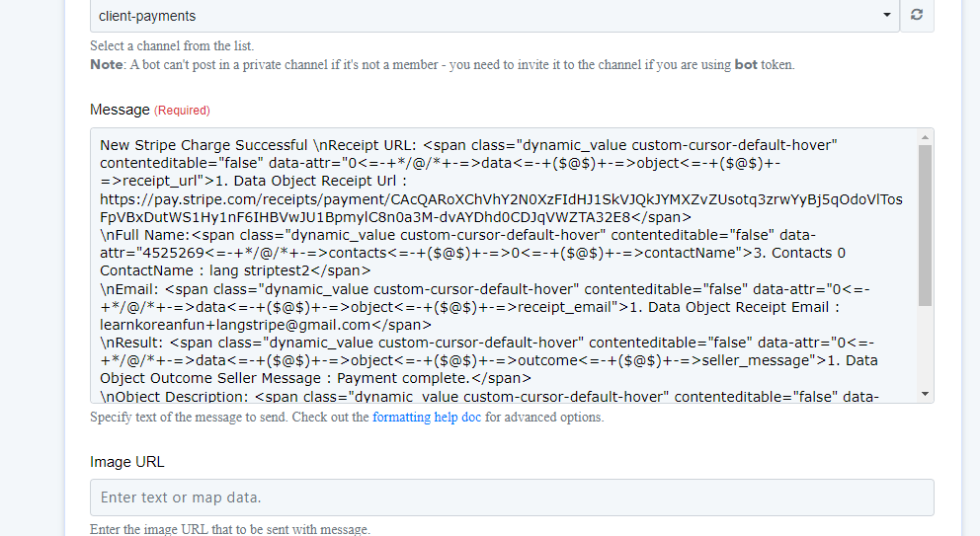Click the message scrollbar down arrow
980x536 pixels.
(x=925, y=394)
